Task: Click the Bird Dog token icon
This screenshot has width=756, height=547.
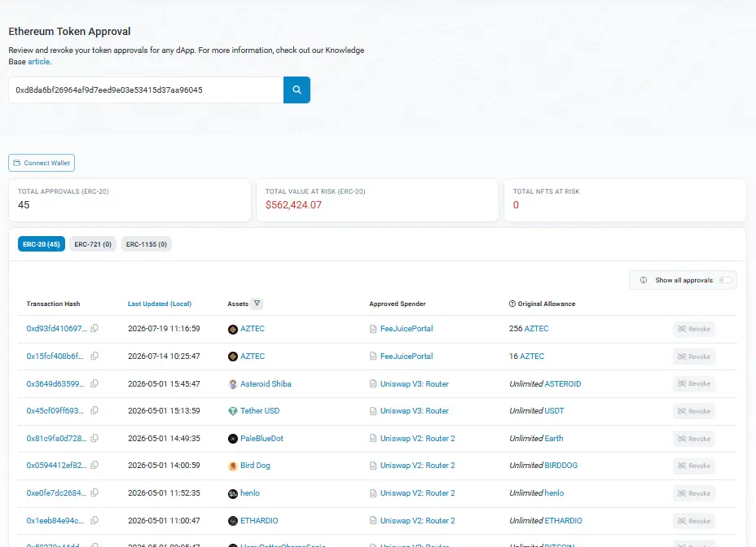Action: point(233,466)
